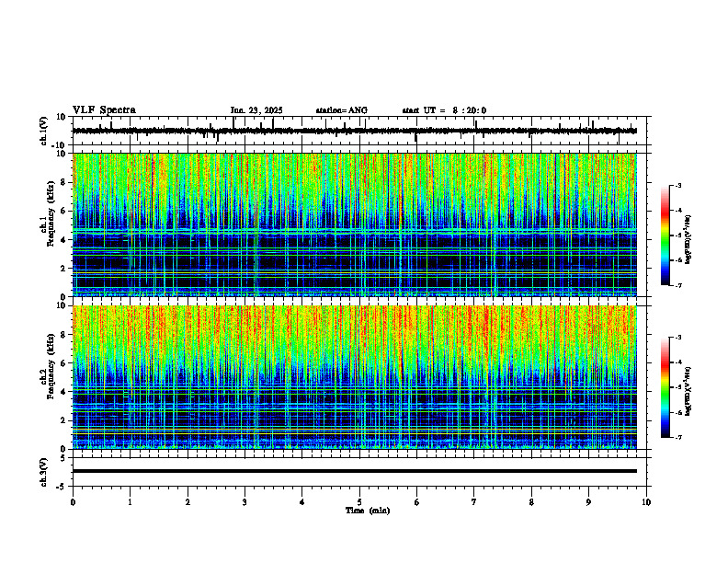Viewport: 728px width, 563px height.
Task: Click the ch.1 colorbar log(PSD) label
Action: tap(688, 240)
